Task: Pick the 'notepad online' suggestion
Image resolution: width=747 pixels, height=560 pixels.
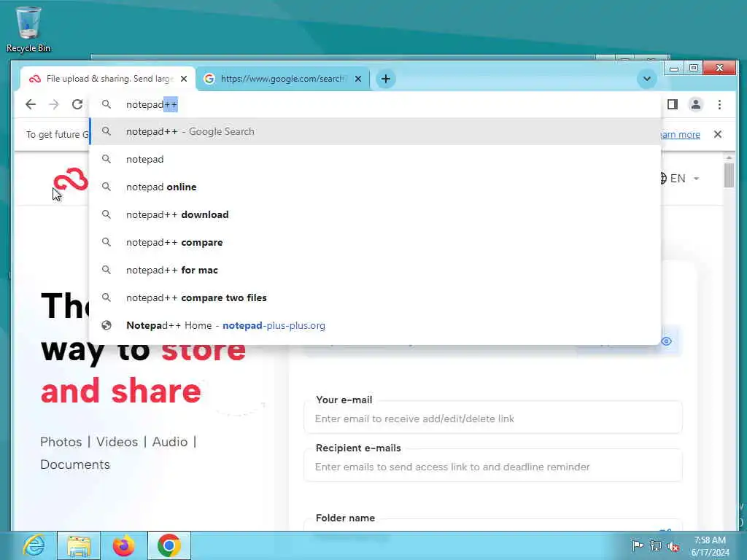Action: 376,187
